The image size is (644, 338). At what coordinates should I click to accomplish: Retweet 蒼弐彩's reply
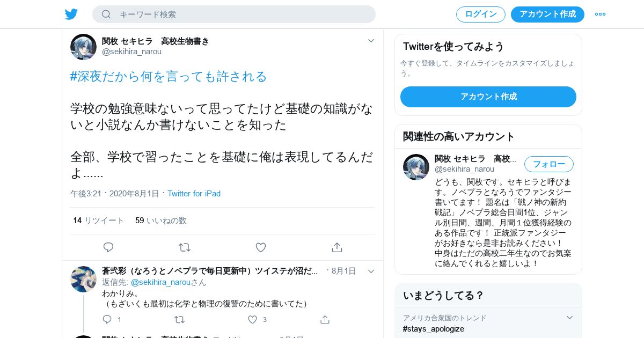pyautogui.click(x=180, y=319)
